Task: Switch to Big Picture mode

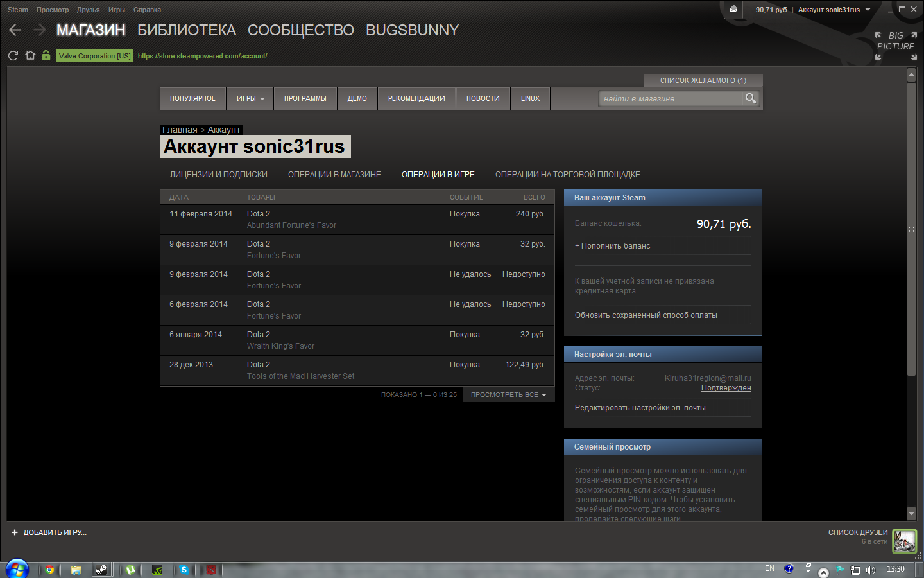Action: point(896,46)
